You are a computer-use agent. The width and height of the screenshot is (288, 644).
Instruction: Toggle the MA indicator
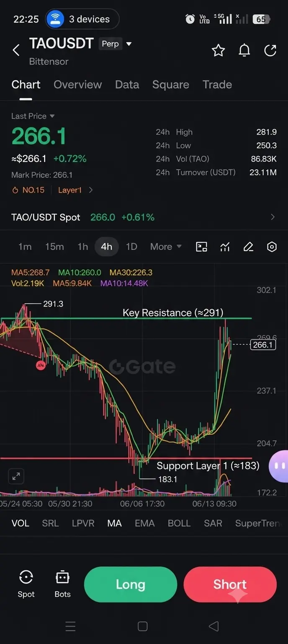coord(114,523)
